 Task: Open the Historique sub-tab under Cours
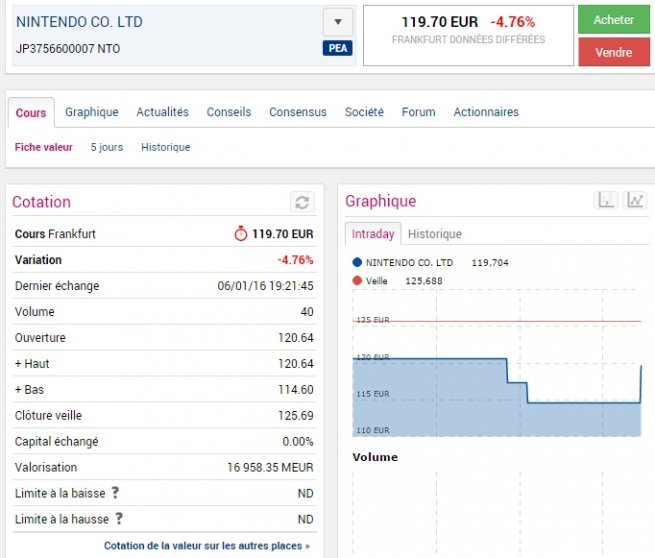pyautogui.click(x=165, y=147)
